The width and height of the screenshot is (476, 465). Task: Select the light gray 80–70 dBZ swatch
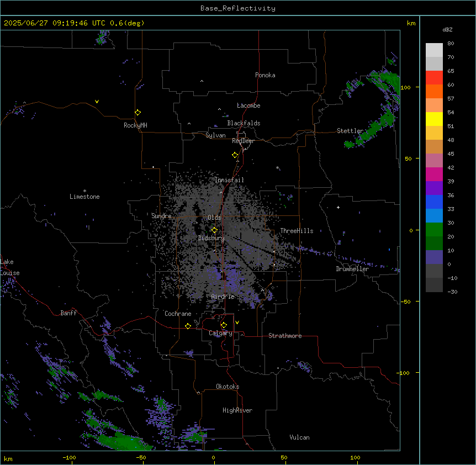[x=434, y=50]
